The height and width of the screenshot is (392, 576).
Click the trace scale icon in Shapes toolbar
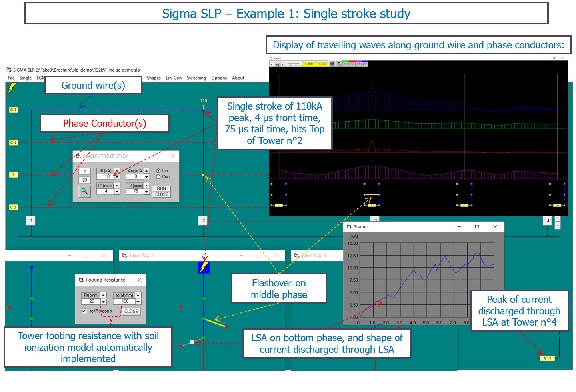click(x=293, y=63)
